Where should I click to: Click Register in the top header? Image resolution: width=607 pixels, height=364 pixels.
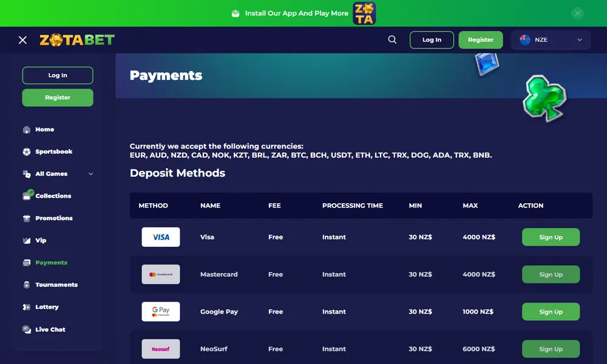point(480,40)
